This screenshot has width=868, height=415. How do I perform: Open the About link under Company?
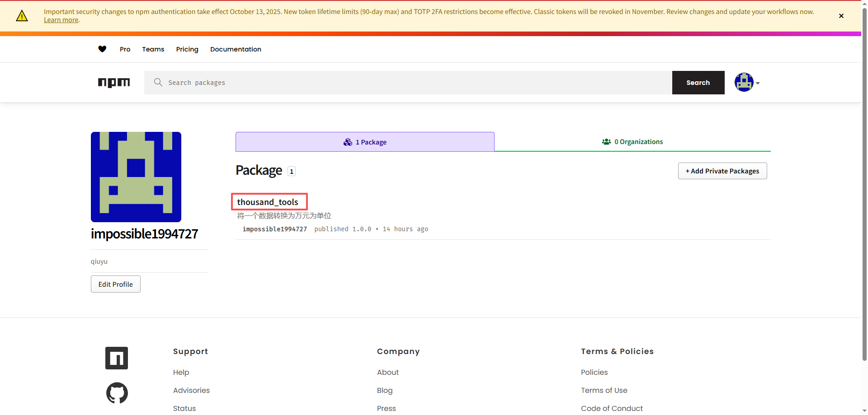coord(388,372)
